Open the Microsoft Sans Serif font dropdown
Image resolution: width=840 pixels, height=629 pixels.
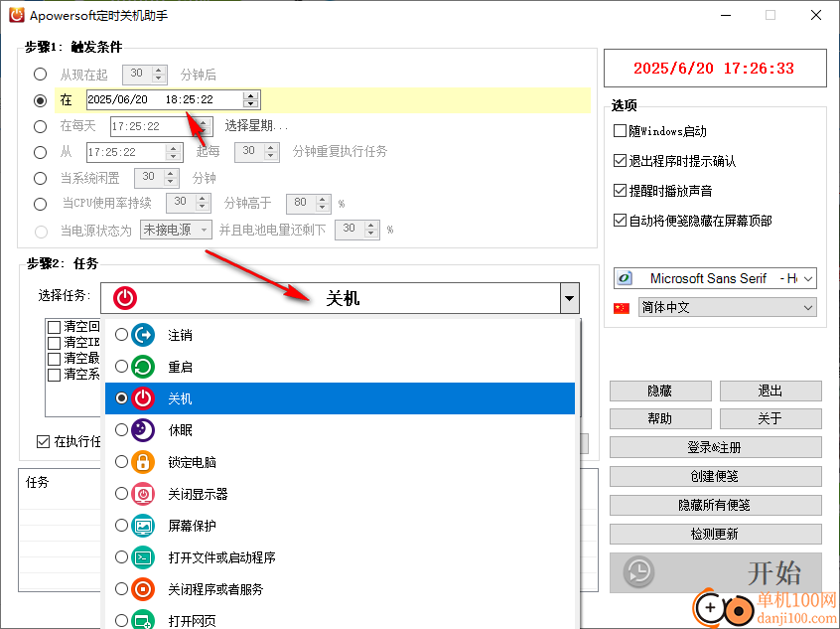(x=808, y=278)
